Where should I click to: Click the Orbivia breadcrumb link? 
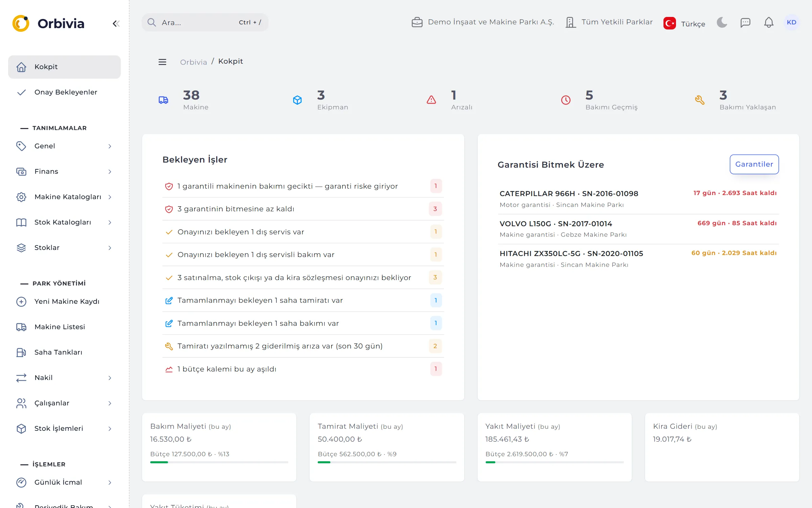click(193, 62)
